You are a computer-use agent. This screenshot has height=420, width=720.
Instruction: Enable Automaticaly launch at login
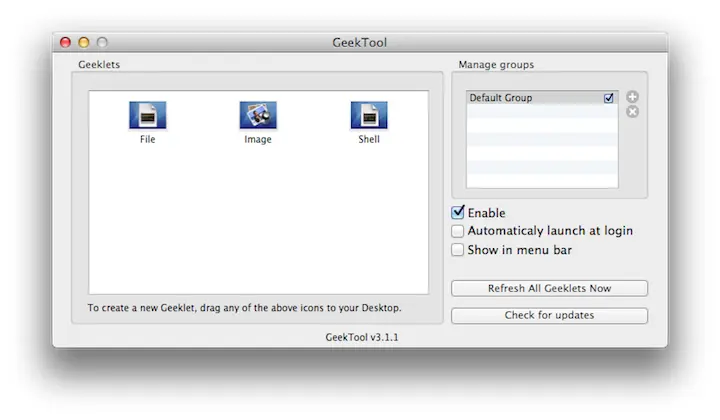pyautogui.click(x=457, y=231)
